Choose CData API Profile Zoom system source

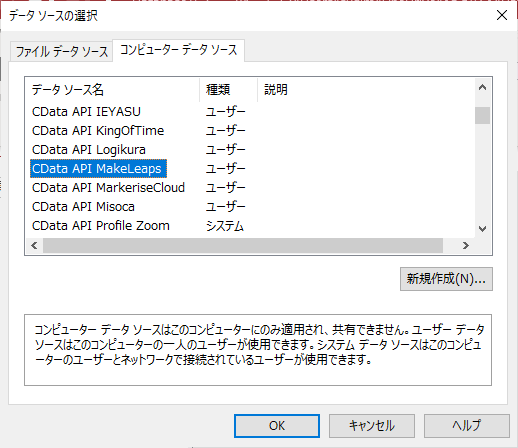[101, 226]
